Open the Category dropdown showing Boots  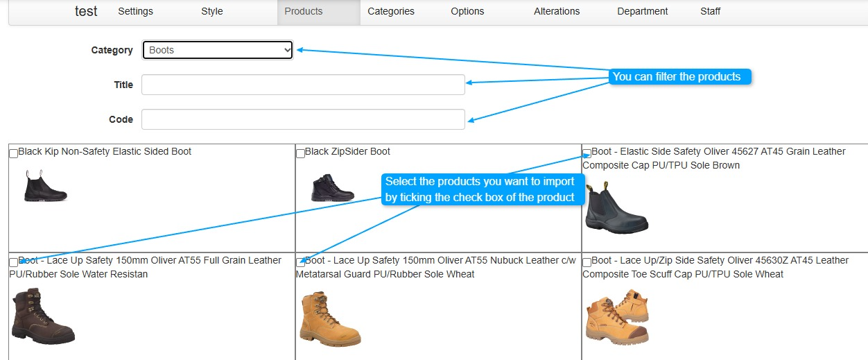[x=218, y=50]
